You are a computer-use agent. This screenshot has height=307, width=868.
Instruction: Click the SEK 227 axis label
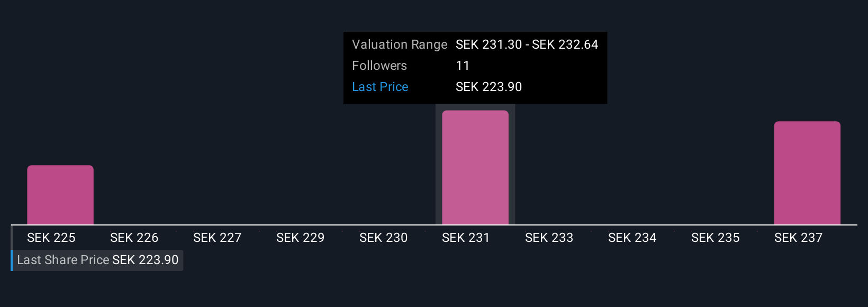click(x=217, y=238)
